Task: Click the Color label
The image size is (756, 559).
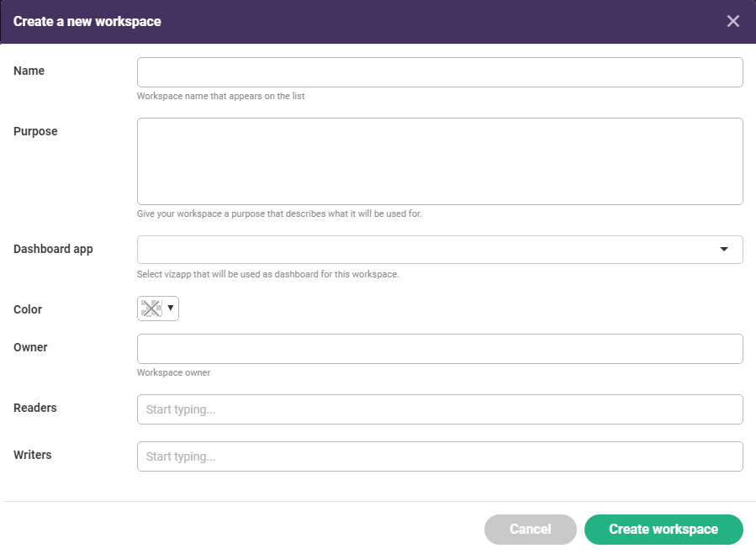Action: [x=28, y=309]
